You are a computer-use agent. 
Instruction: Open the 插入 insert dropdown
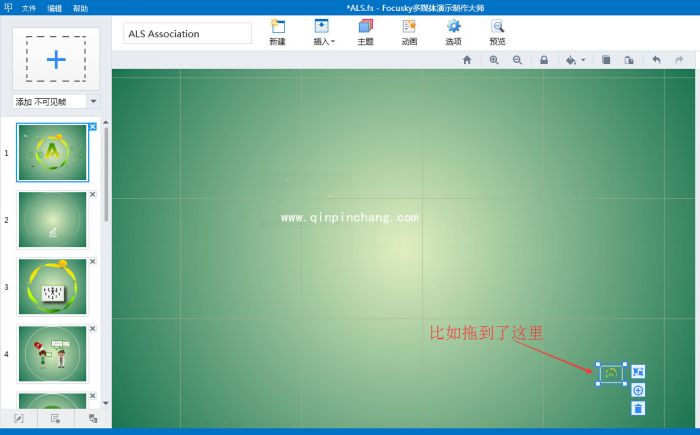(324, 32)
